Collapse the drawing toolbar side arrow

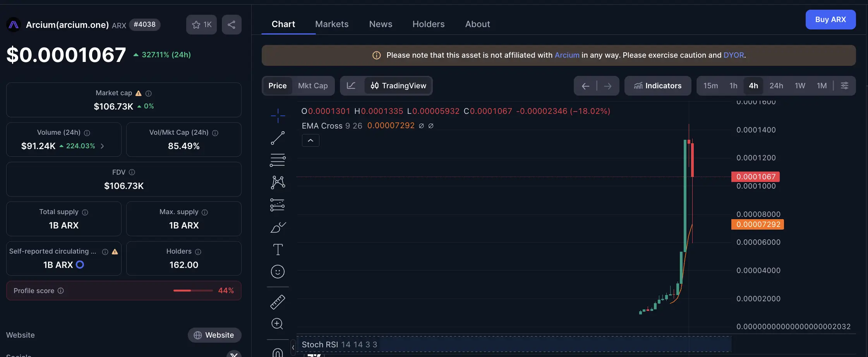(293, 347)
